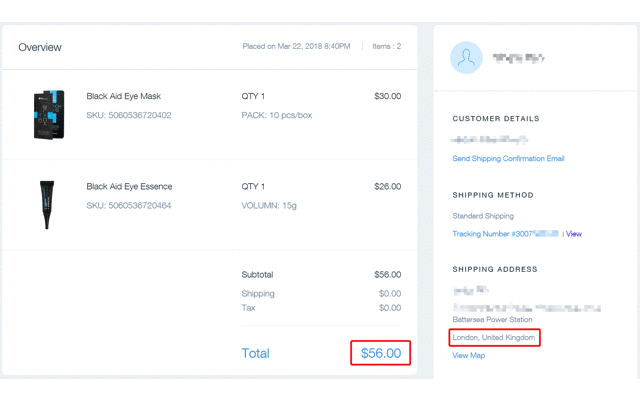This screenshot has width=640, height=400.
Task: Click the SKU 5060536720402 text
Action: pos(129,116)
